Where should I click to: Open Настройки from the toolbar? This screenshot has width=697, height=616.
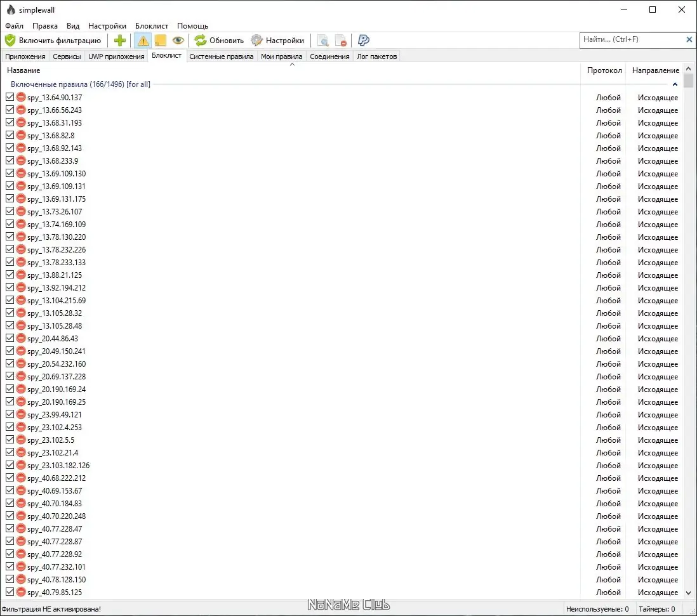(x=277, y=41)
